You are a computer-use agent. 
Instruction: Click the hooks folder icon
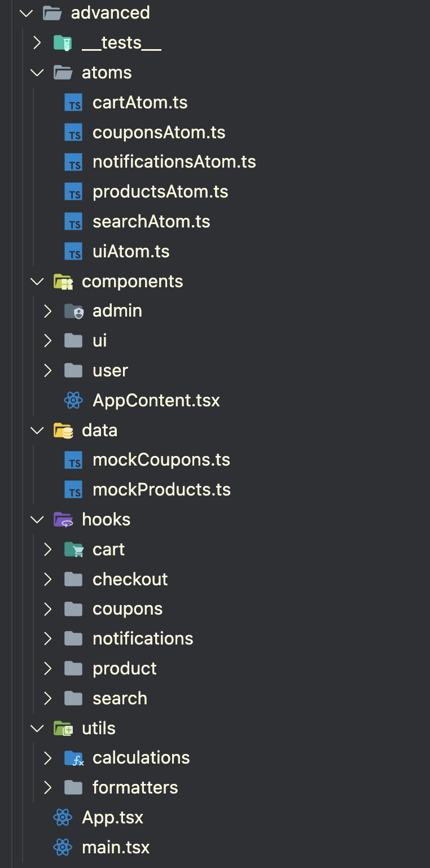coord(63,520)
